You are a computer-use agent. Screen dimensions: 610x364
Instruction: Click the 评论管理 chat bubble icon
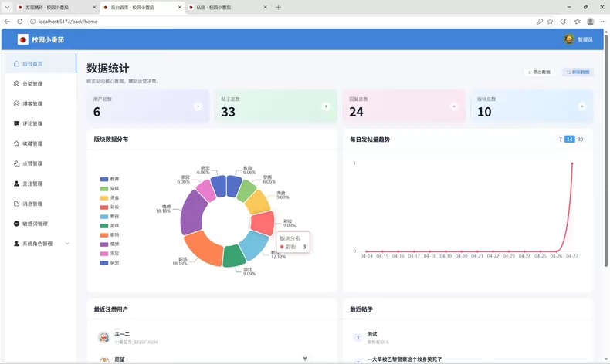[16, 123]
